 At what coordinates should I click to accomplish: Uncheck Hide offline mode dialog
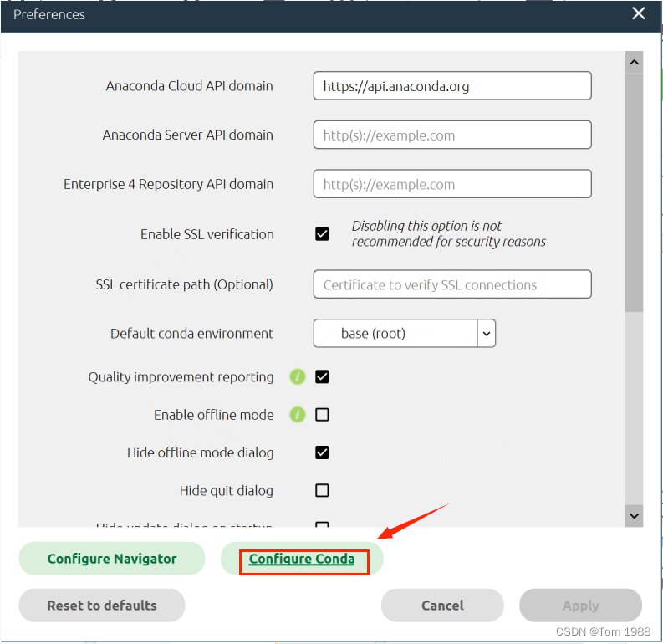pyautogui.click(x=322, y=452)
